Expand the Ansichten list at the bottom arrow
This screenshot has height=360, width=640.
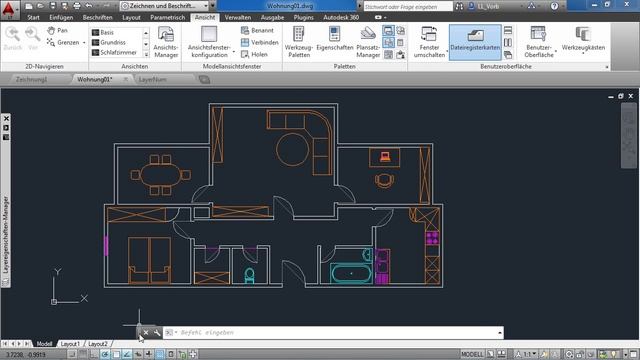coord(146,54)
